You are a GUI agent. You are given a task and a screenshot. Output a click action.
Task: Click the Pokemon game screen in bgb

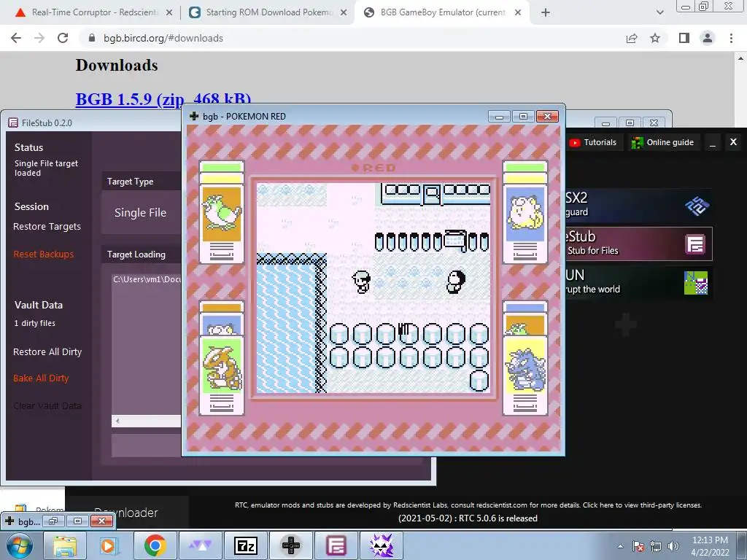pos(373,288)
